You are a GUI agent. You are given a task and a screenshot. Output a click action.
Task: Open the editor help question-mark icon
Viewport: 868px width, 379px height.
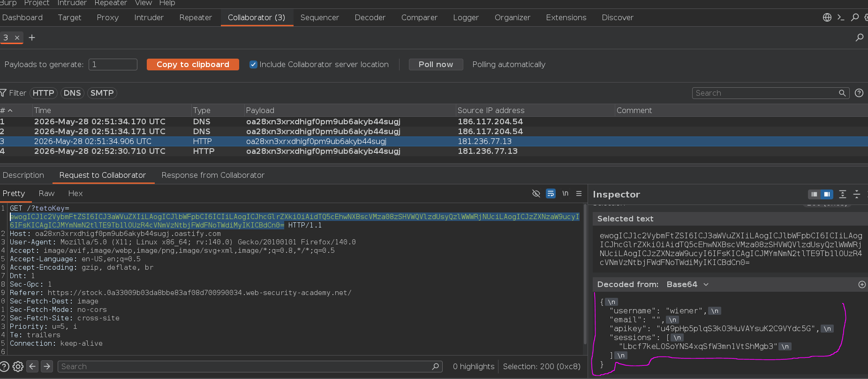[x=4, y=366]
